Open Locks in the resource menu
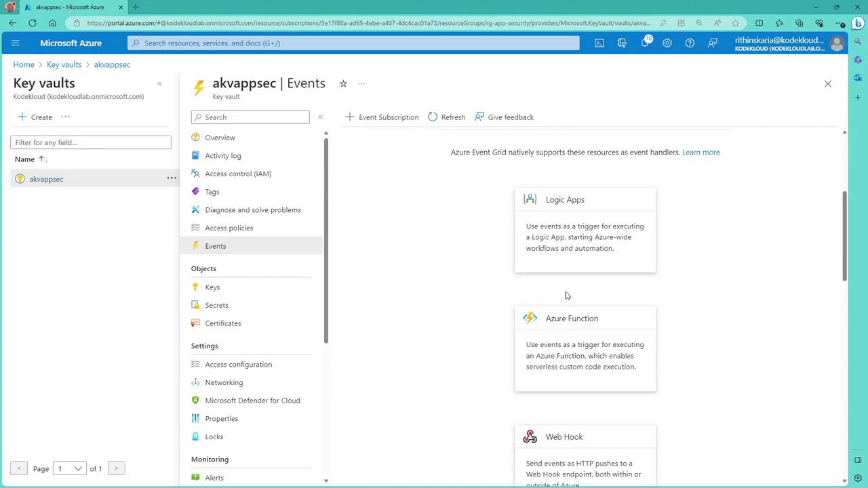Image resolution: width=868 pixels, height=488 pixels. coord(214,436)
